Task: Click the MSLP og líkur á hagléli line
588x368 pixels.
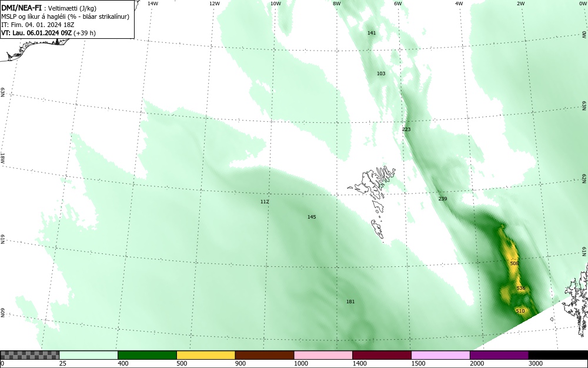Action: click(65, 16)
